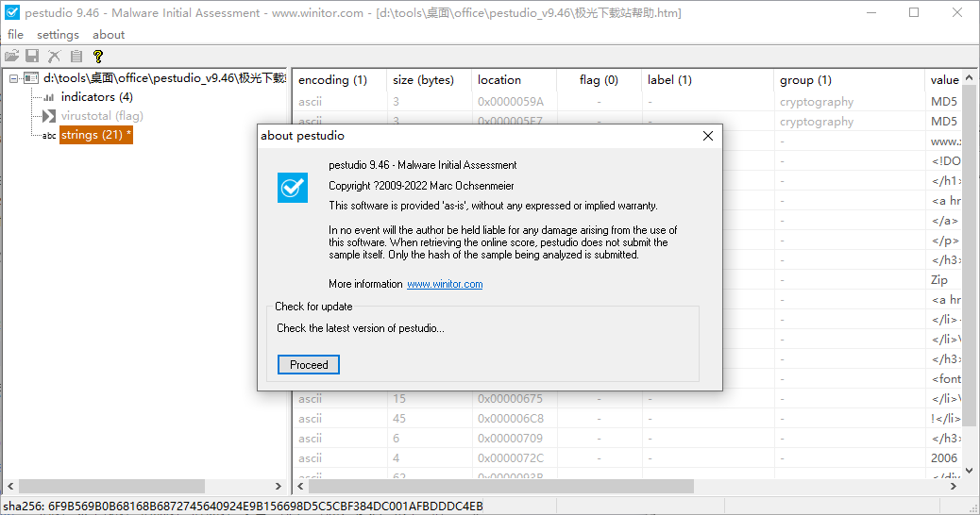The image size is (980, 515).
Task: Click the copyright Marc Ochsenmeier line
Action: (x=421, y=186)
